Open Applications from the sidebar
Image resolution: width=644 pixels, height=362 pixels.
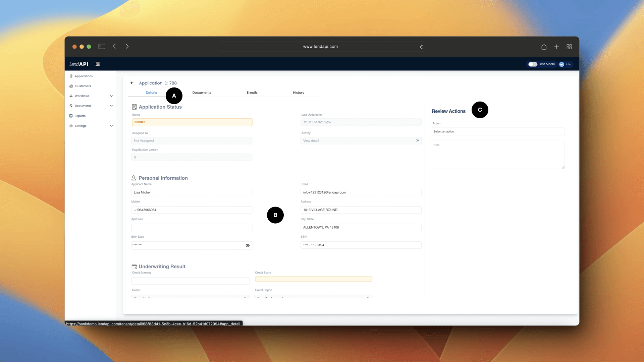coord(84,76)
